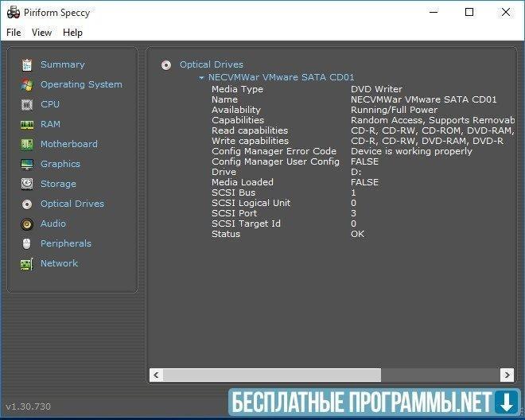Select the Media Type row label
This screenshot has width=525, height=420.
pyautogui.click(x=237, y=89)
